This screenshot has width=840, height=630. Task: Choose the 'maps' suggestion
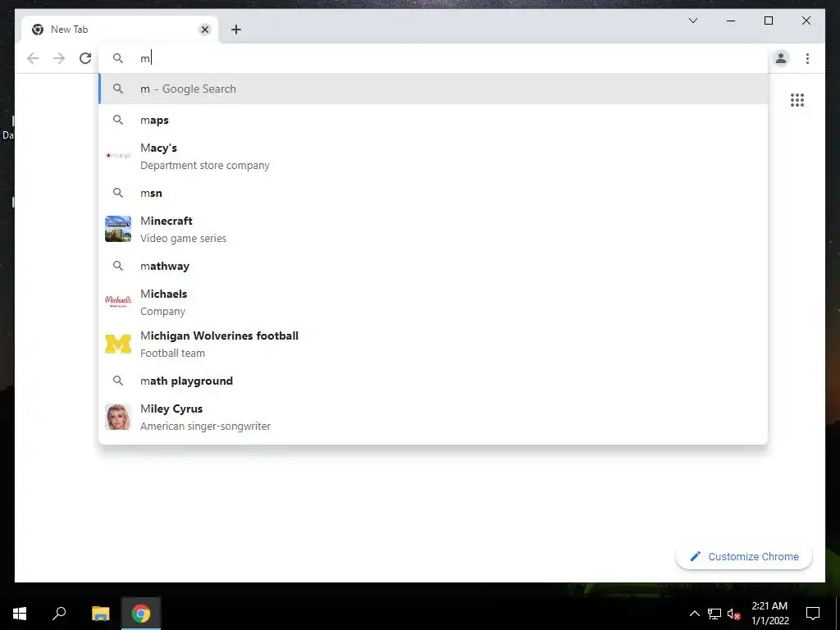[433, 120]
